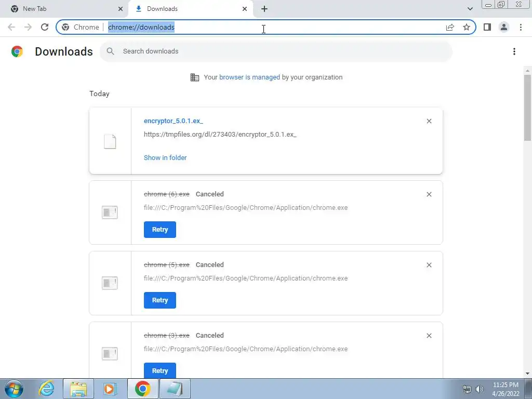Open Windows Media Player from taskbar
Viewport: 532px width, 399px height.
tap(110, 389)
